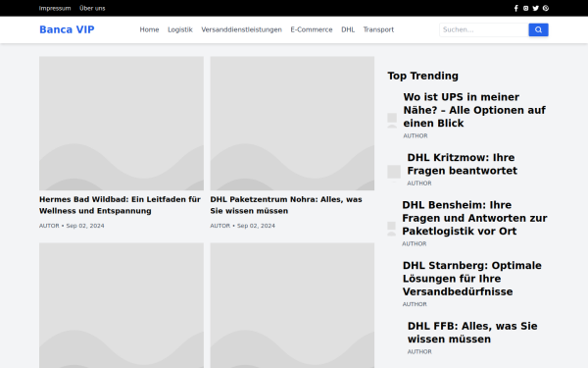Screen dimensions: 588x368
Task: Click AUTHOR under DHL Kritzmow article
Action: pos(419,184)
